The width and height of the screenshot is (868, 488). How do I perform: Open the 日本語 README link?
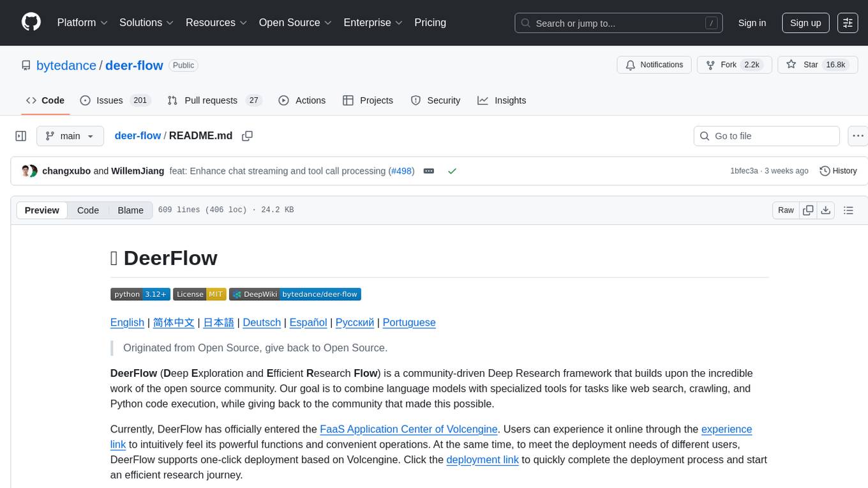click(x=218, y=323)
